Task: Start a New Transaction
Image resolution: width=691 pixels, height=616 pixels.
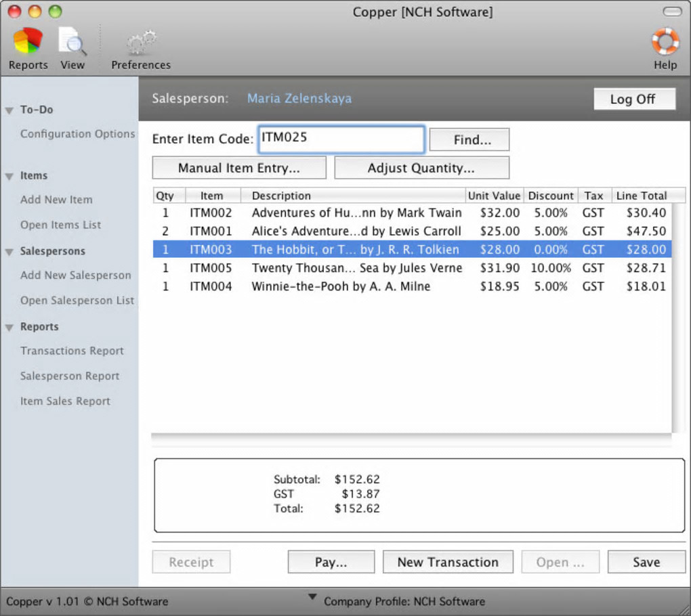Action: (x=448, y=562)
